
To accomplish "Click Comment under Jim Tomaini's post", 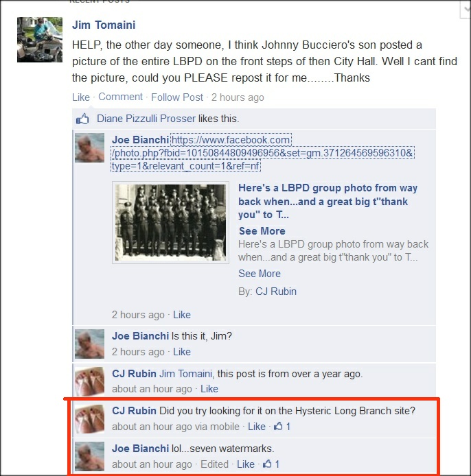I will 120,97.
